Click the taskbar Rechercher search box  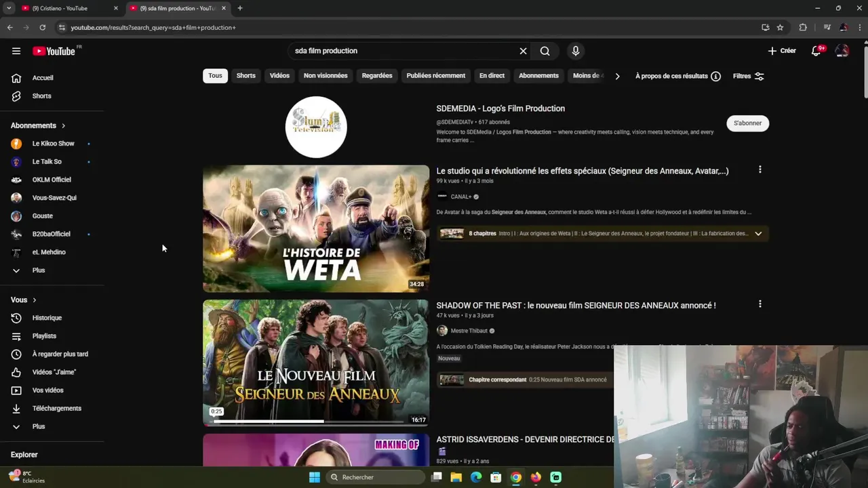(376, 477)
